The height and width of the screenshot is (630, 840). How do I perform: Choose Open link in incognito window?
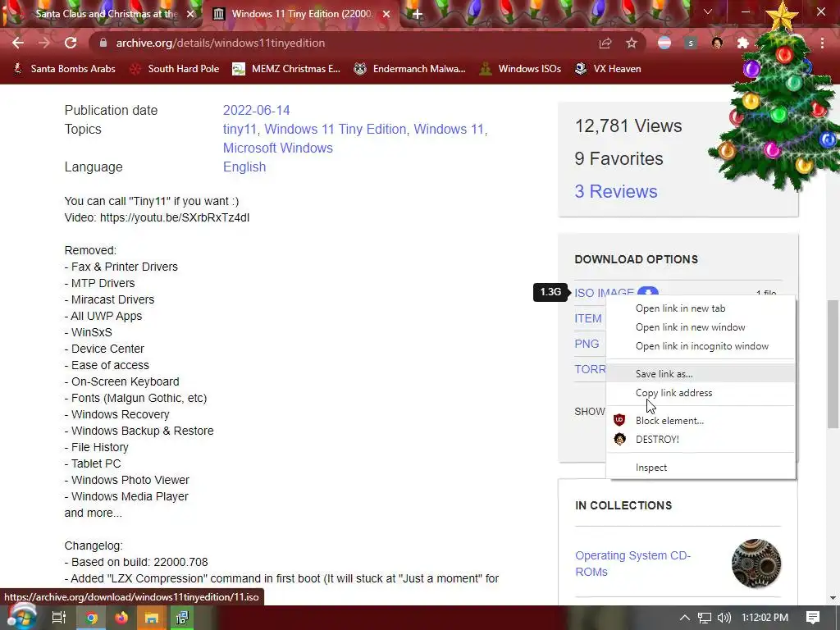pos(701,346)
